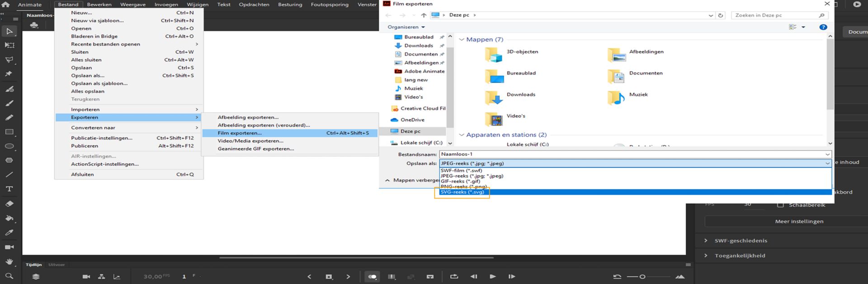The image size is (868, 284).
Task: Select the Zoom magnifier tool
Action: (9, 276)
